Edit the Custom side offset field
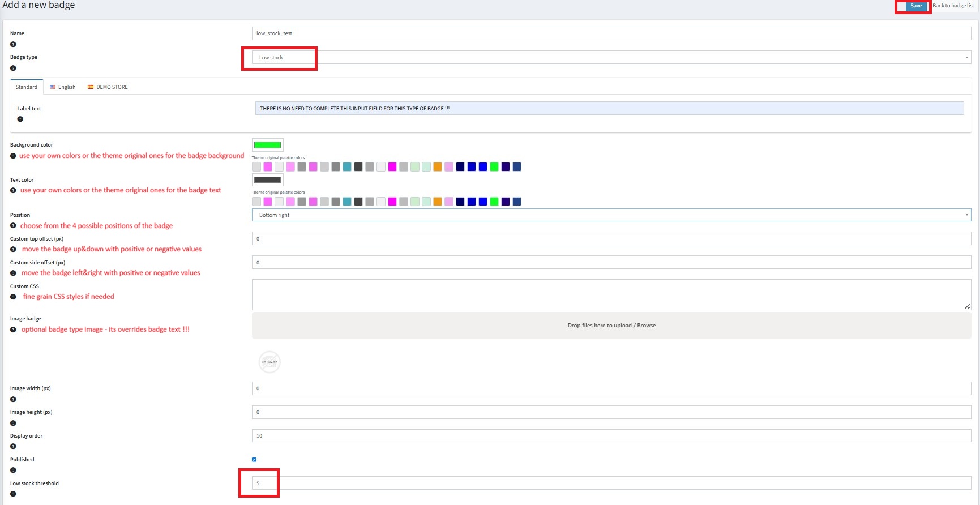Image resolution: width=980 pixels, height=505 pixels. [611, 263]
